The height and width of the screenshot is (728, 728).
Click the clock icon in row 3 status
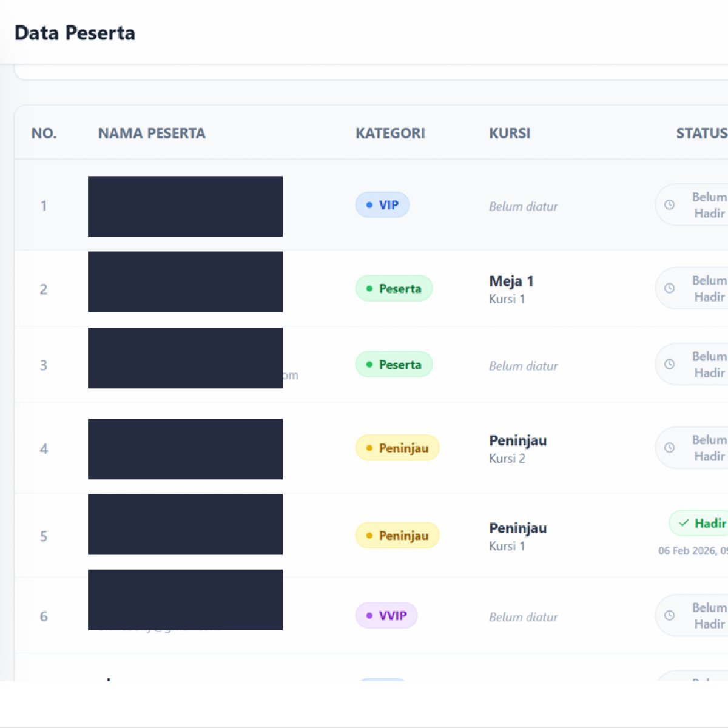(x=669, y=364)
